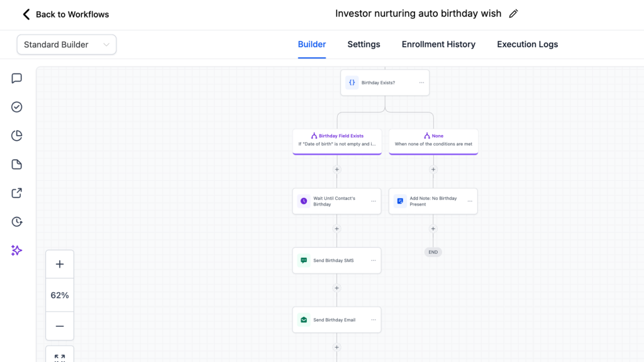Open options menu for Add Note node
Viewport: 644px width, 362px height.
469,201
